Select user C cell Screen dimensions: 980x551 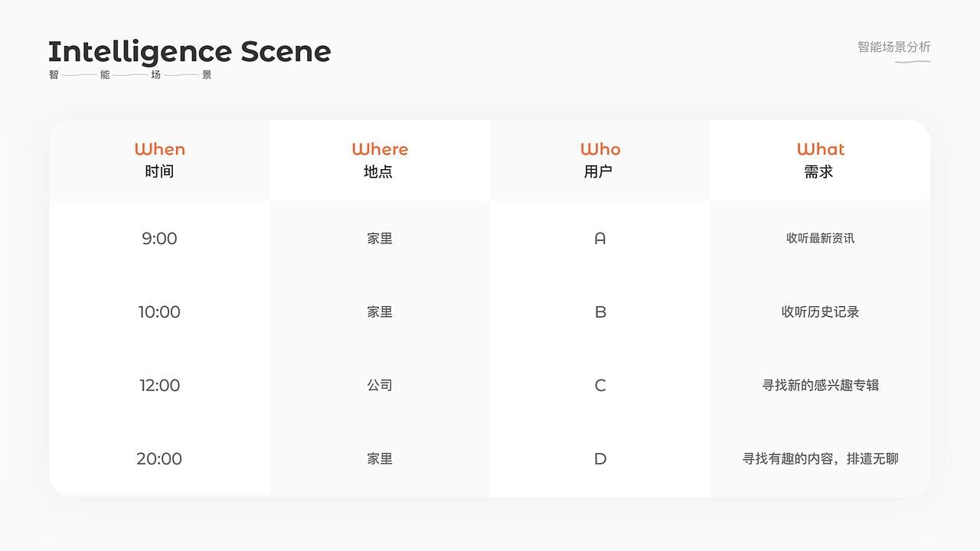(x=600, y=386)
